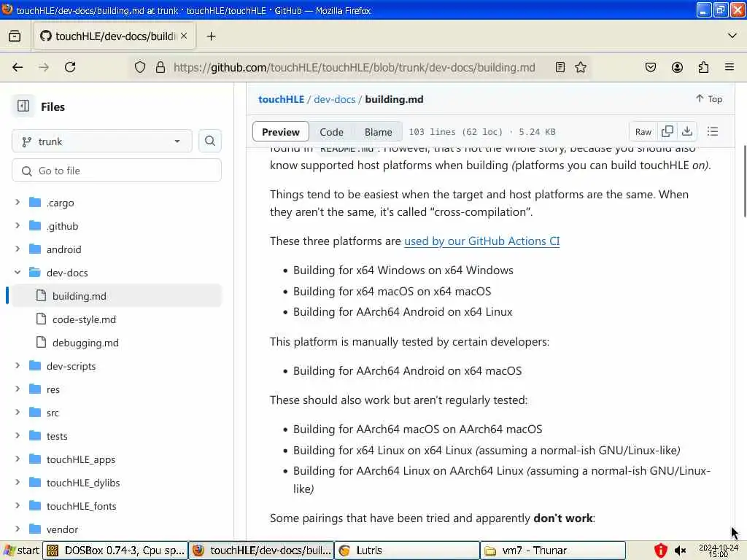The width and height of the screenshot is (747, 560).
Task: Close the touchHLE GitHub tab
Action: click(x=184, y=36)
